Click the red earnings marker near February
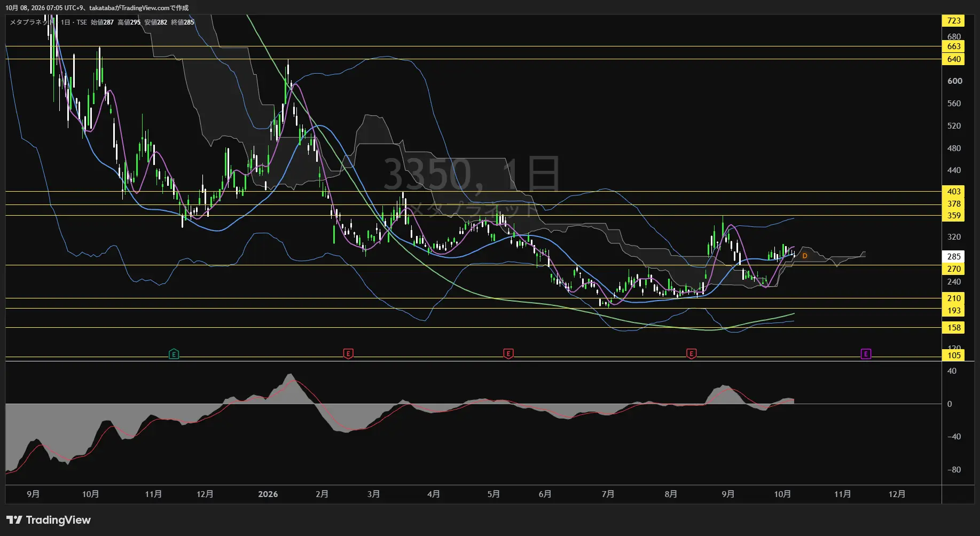The width and height of the screenshot is (980, 536). click(348, 353)
